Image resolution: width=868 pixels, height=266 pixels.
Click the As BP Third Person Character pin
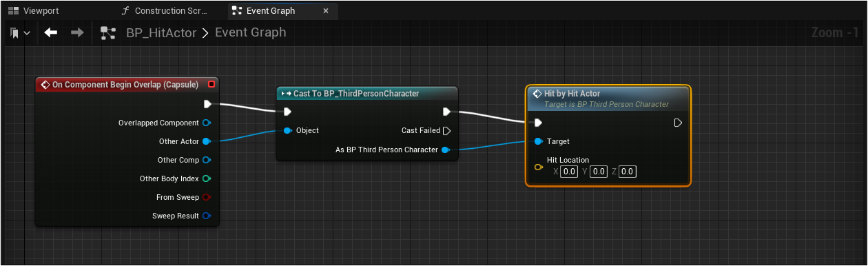click(446, 150)
